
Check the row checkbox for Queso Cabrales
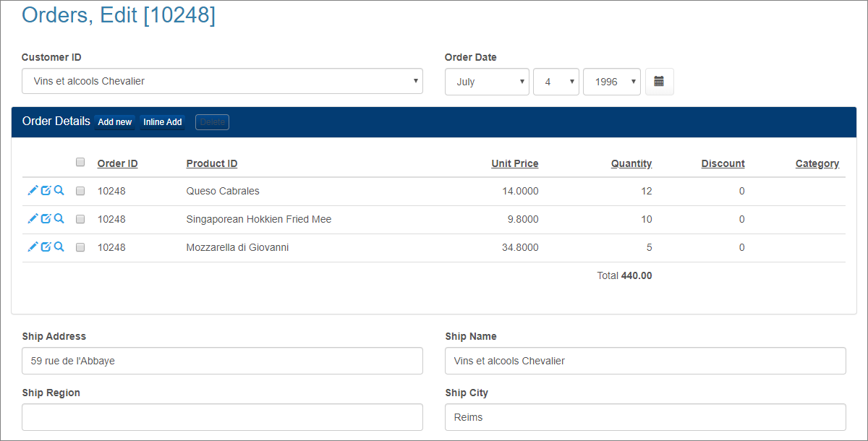(80, 190)
